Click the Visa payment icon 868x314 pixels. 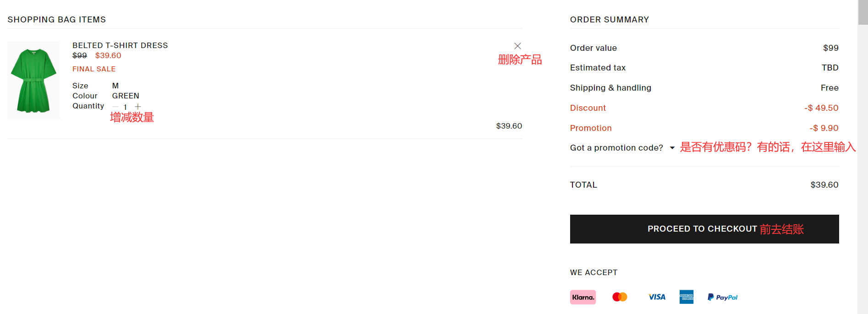657,297
